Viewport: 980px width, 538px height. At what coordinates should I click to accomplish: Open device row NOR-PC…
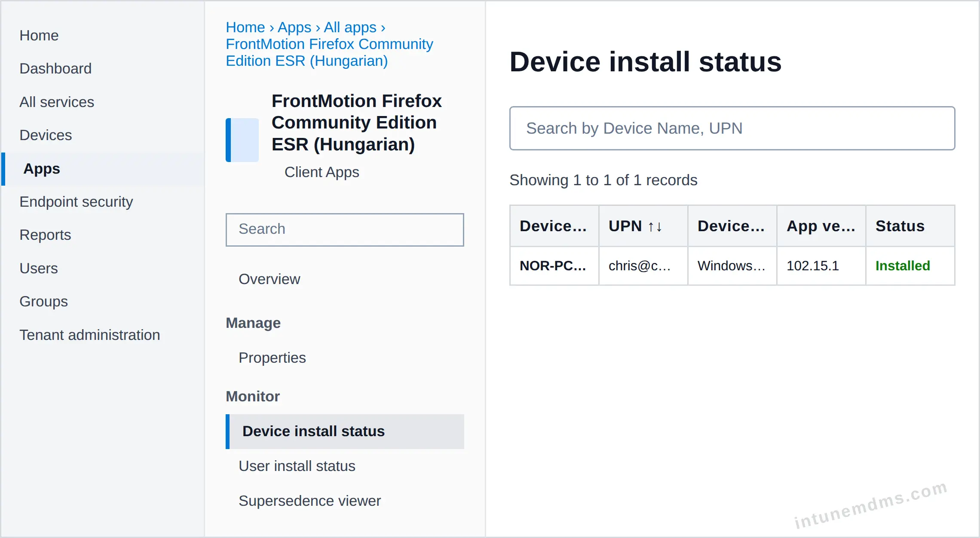tap(554, 266)
